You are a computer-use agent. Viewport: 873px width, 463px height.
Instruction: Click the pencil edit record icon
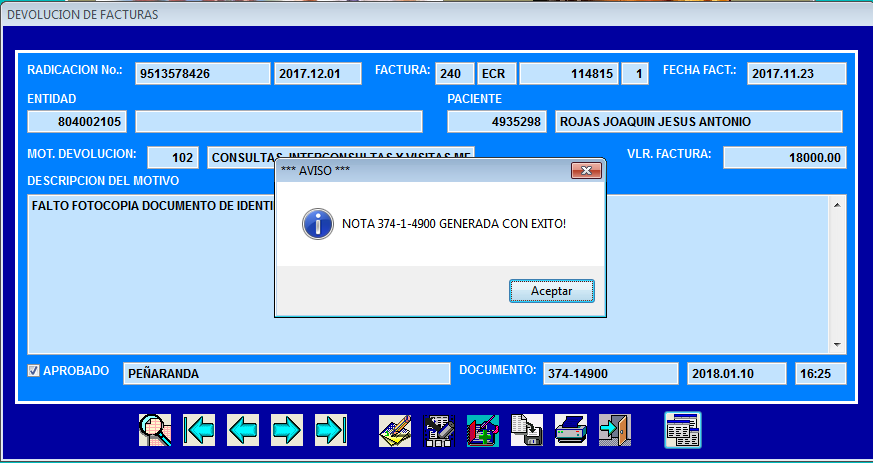pos(395,430)
